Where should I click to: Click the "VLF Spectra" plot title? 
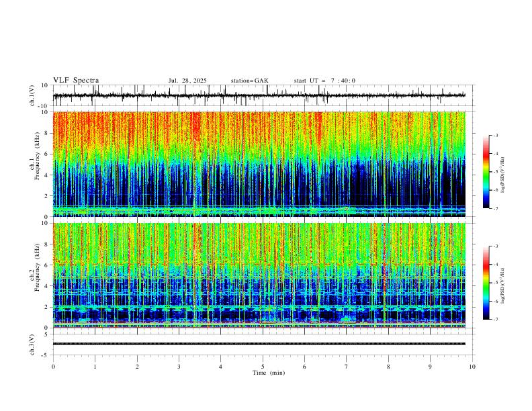click(x=76, y=81)
